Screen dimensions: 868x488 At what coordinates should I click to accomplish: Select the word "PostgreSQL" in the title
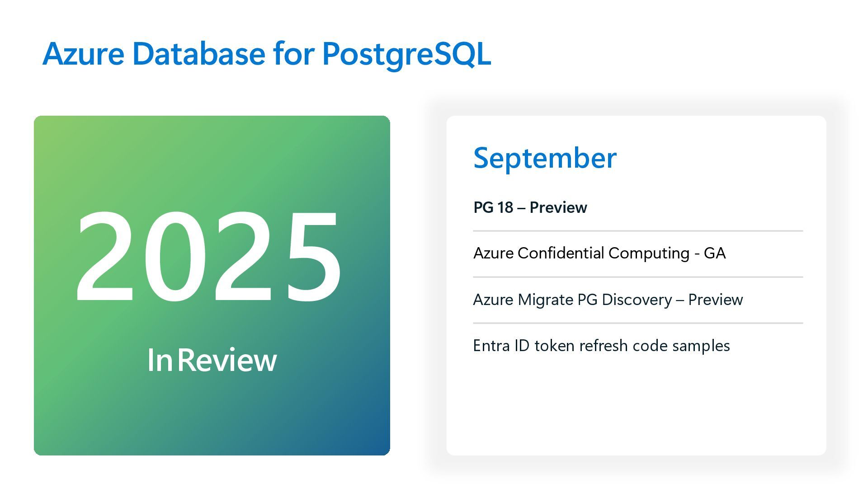point(406,54)
